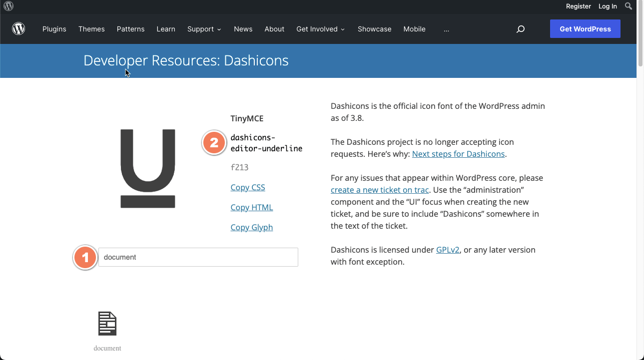Click Copy HTML link

(252, 207)
